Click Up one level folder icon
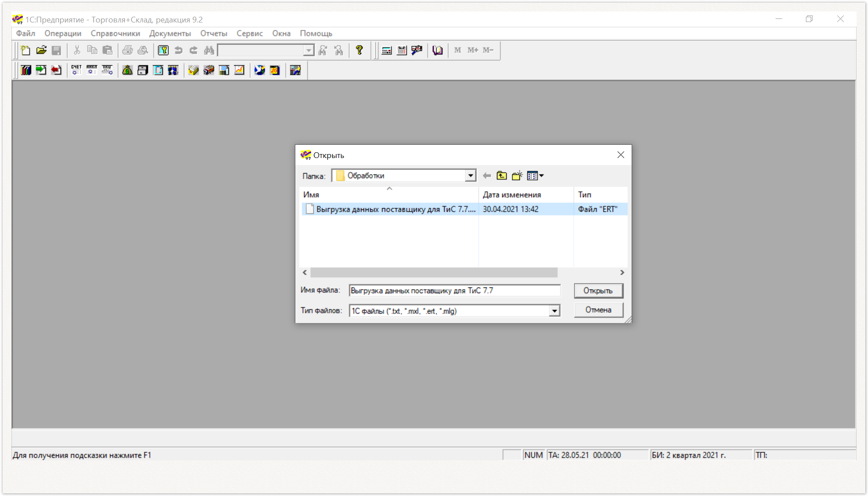 click(502, 176)
